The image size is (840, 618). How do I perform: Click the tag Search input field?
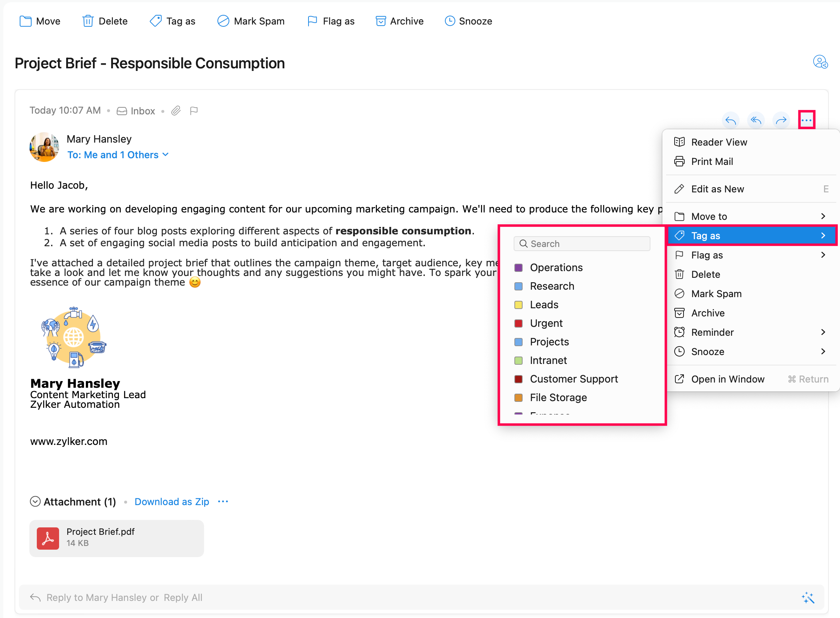tap(582, 244)
